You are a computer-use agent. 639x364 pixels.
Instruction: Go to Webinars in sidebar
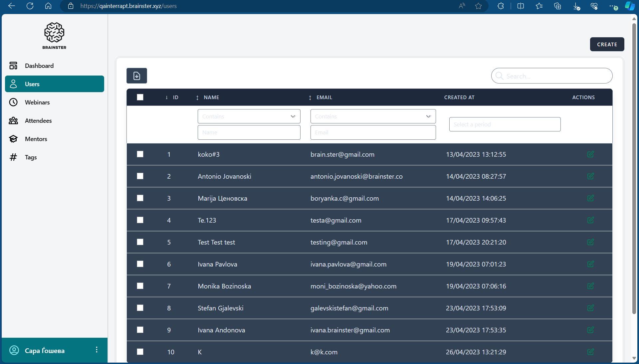(37, 102)
